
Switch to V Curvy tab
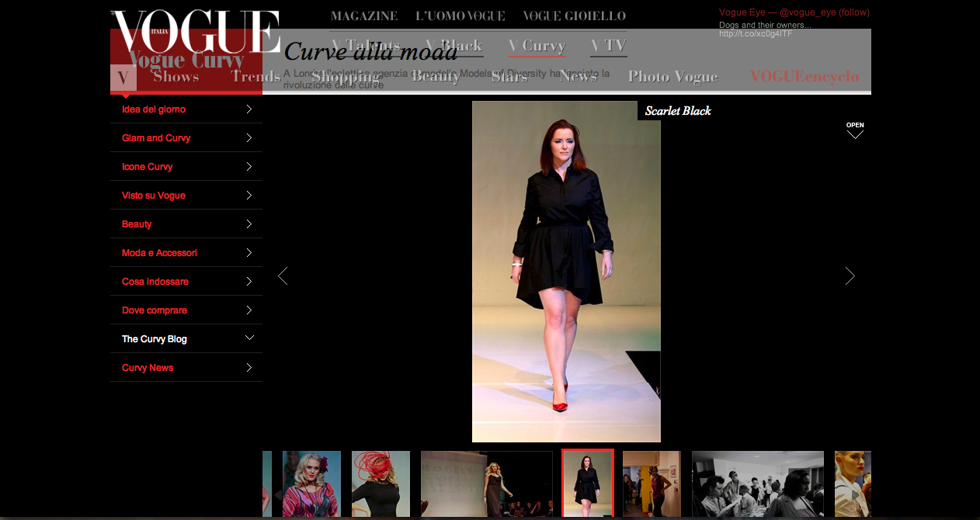click(x=537, y=46)
